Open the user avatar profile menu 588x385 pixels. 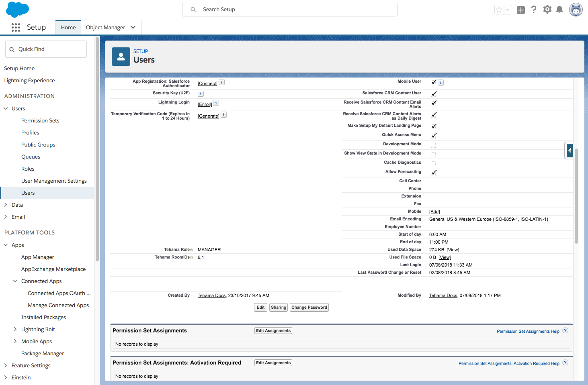576,10
